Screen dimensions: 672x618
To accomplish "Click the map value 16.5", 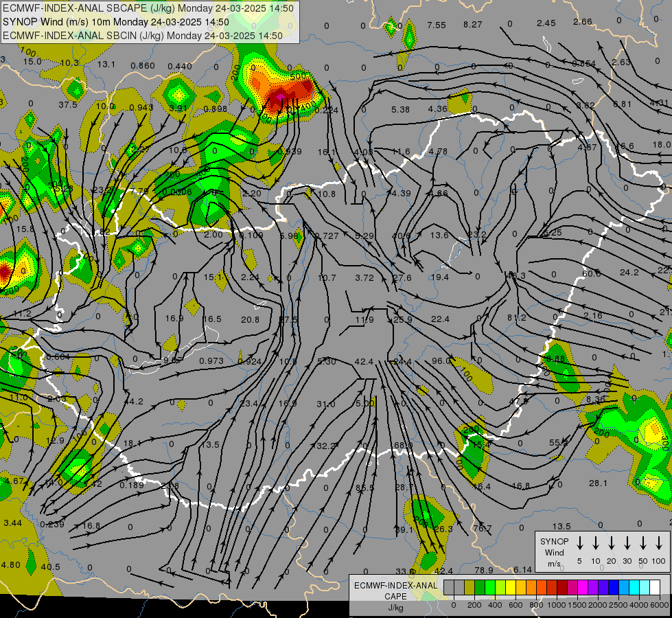I will pos(212,319).
